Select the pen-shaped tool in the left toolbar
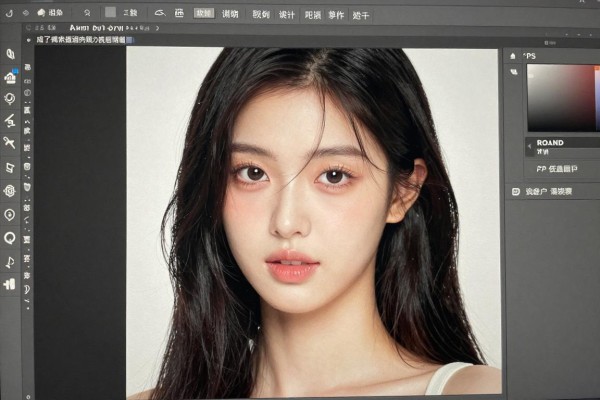The width and height of the screenshot is (600, 400). (x=10, y=121)
